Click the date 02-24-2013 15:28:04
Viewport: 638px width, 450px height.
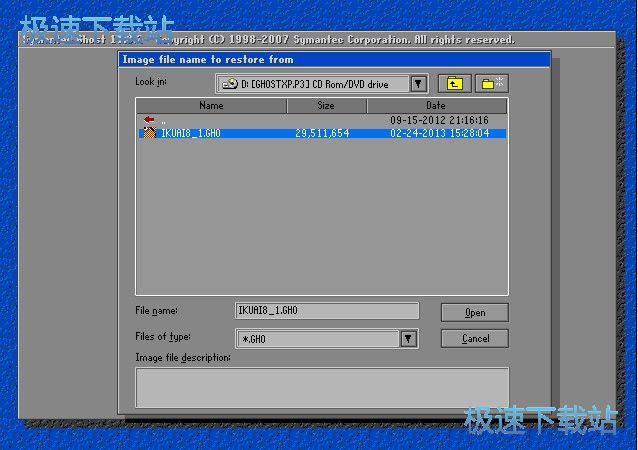click(439, 133)
